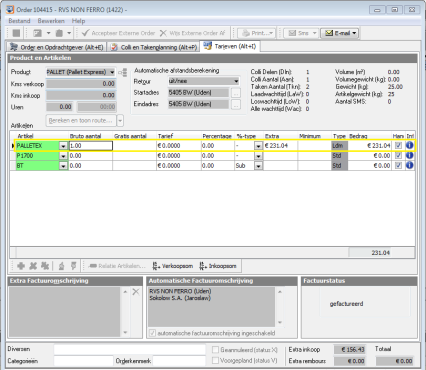Toggle Geannuleerd (status X) checkbox
Screen dimensions: 426x370
pos(215,350)
